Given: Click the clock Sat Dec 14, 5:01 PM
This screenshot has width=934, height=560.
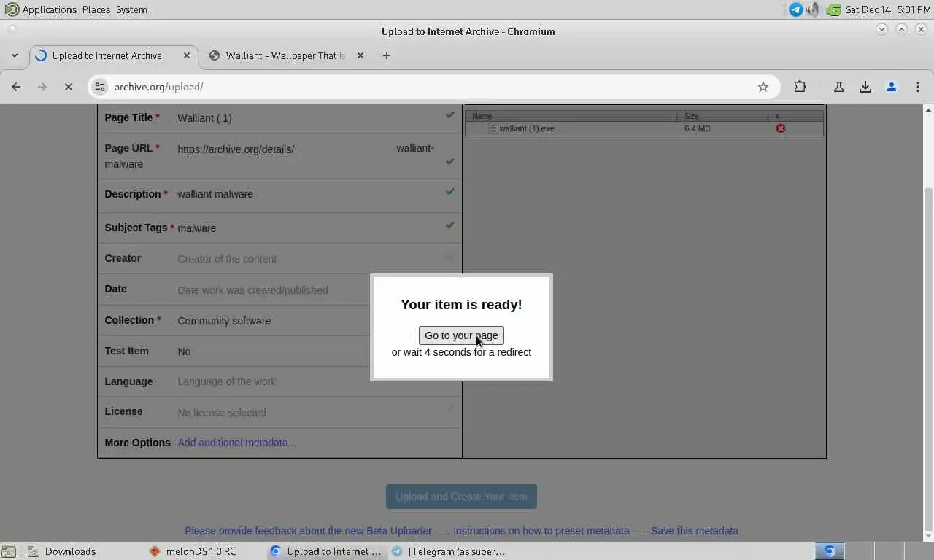Looking at the screenshot, I should coord(888,9).
